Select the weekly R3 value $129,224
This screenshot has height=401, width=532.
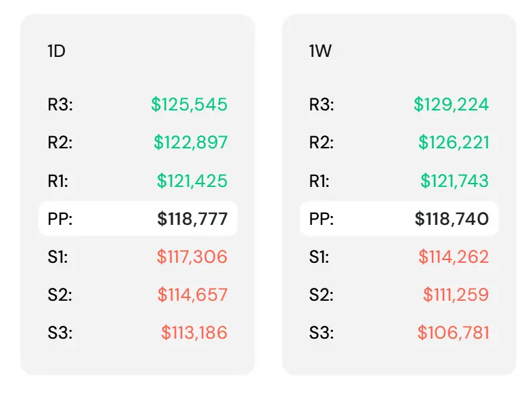point(451,104)
